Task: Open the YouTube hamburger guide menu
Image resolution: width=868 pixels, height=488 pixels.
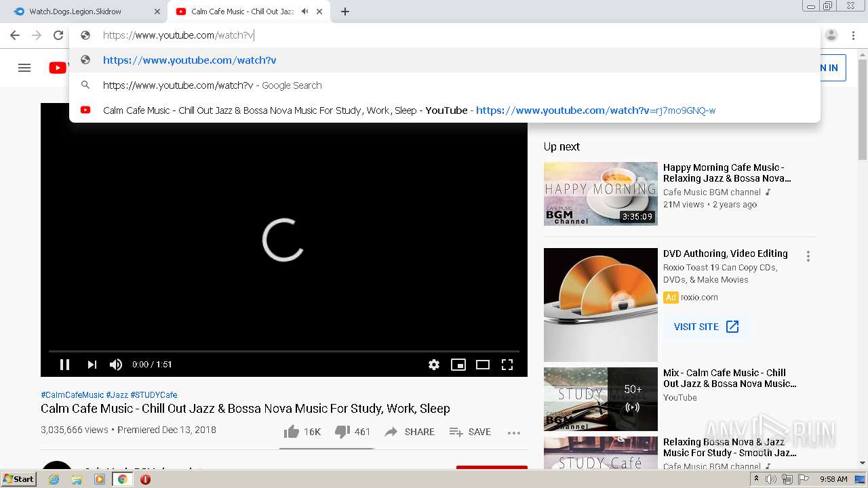Action: 24,68
